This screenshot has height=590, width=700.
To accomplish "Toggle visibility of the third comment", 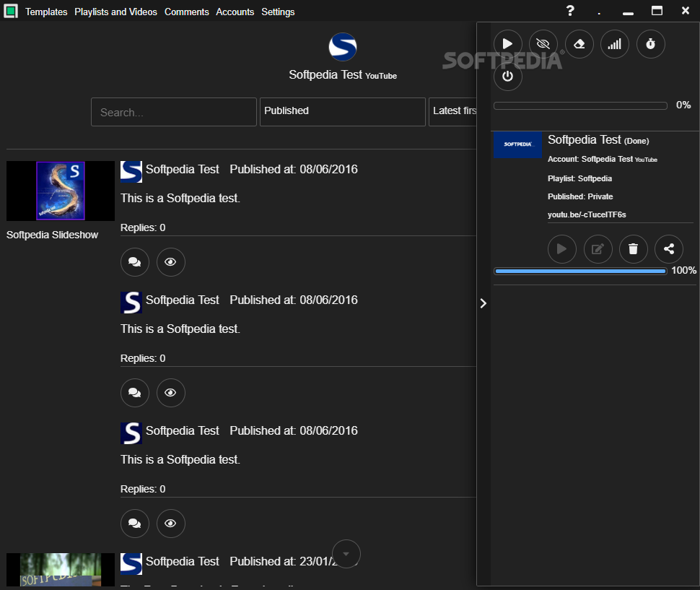I will click(170, 524).
